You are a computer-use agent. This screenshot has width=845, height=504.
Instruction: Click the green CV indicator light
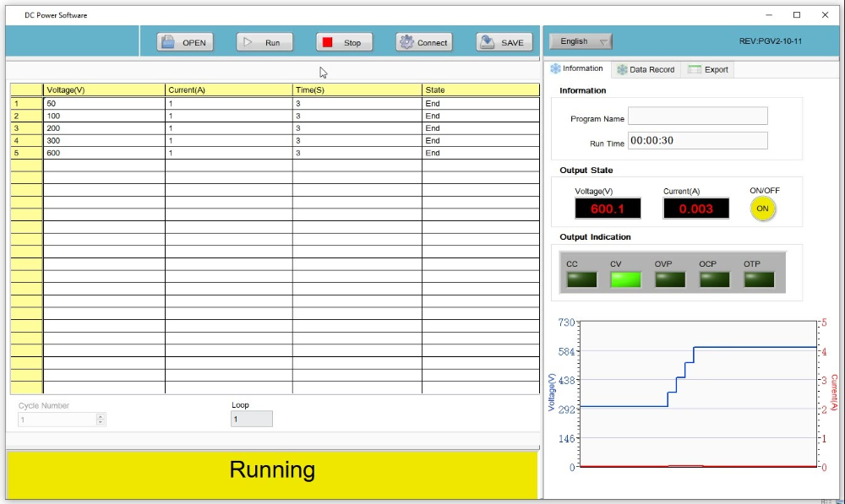pyautogui.click(x=627, y=279)
